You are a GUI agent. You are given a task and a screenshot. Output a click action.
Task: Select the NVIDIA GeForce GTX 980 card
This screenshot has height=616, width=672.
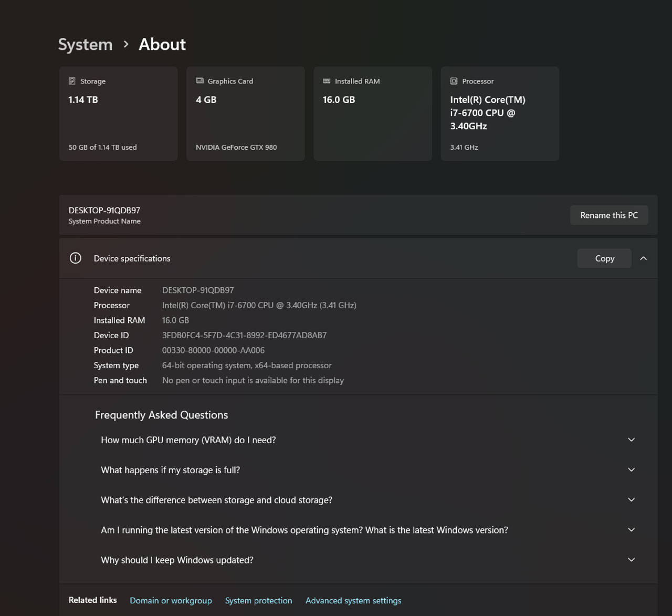tap(245, 113)
